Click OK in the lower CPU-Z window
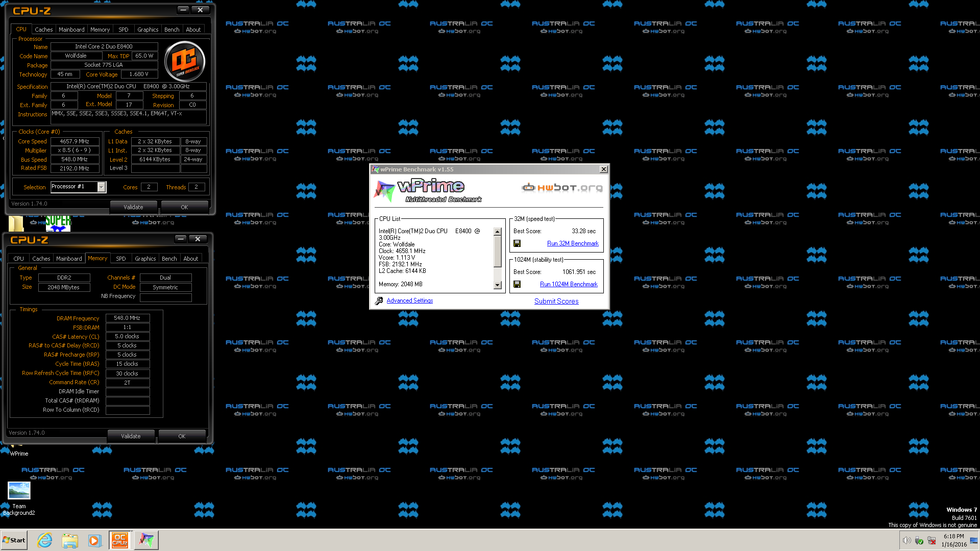The image size is (980, 551). coord(182,436)
